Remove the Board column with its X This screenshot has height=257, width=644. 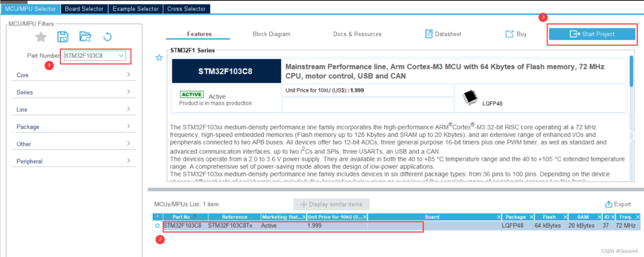tap(499, 217)
